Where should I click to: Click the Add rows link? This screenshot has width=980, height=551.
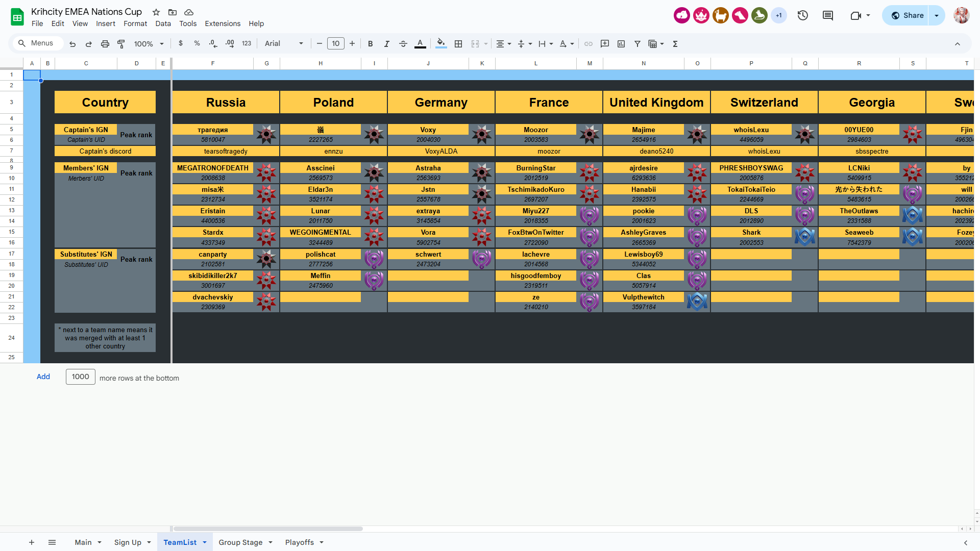[43, 377]
